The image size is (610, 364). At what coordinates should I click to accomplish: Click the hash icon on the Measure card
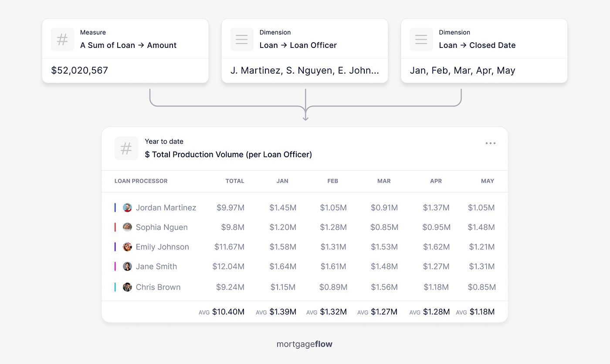point(62,39)
